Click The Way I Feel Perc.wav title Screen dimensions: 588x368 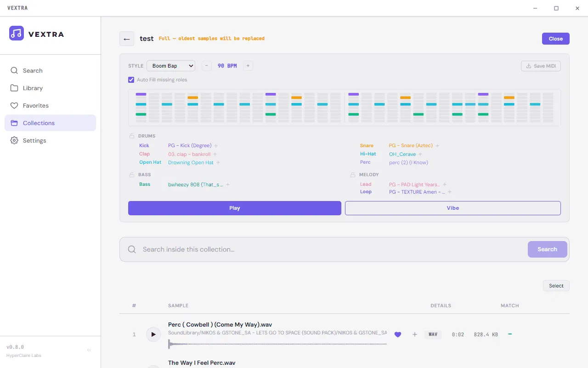[x=202, y=363]
